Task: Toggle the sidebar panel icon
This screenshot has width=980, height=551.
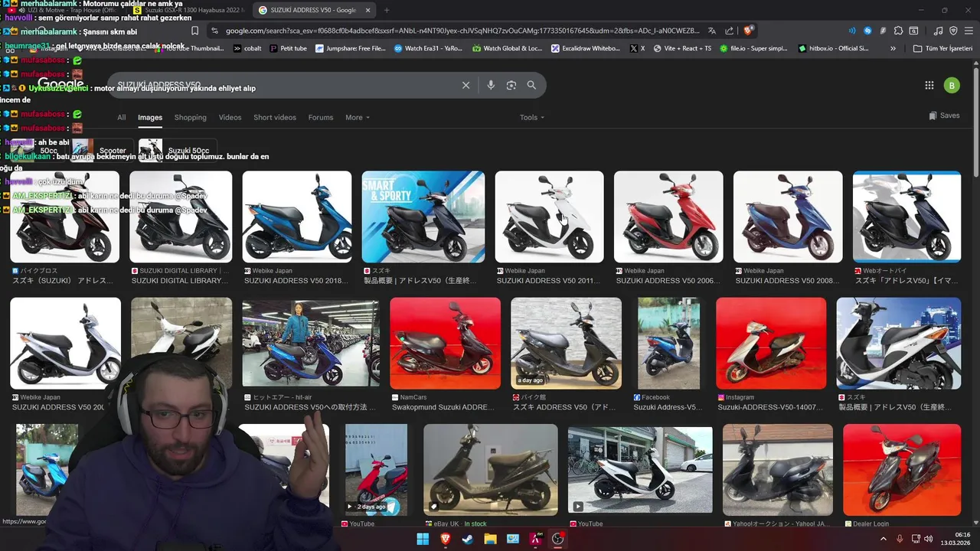Action: 913,31
